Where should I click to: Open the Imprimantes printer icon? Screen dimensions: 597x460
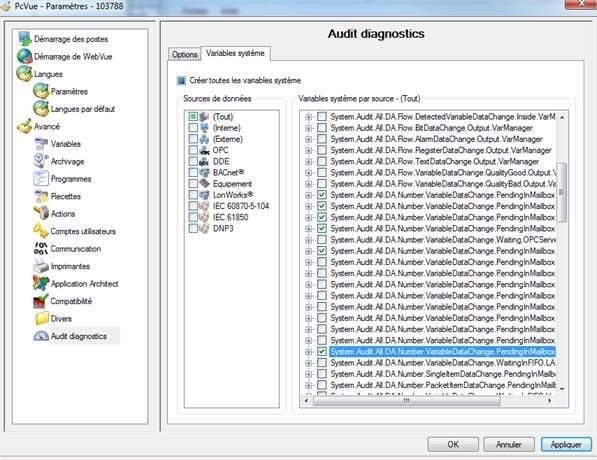tap(41, 266)
